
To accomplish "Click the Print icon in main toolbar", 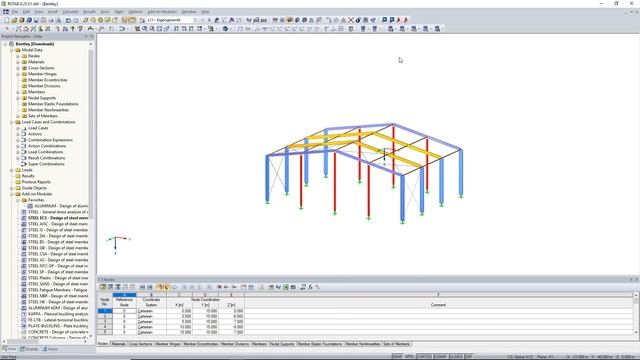I will 51,20.
